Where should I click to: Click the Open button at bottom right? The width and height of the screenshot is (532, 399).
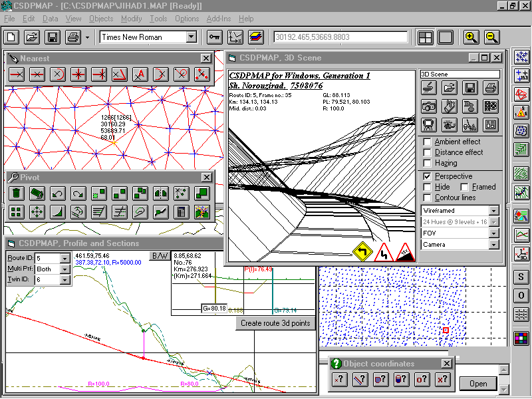pyautogui.click(x=478, y=384)
